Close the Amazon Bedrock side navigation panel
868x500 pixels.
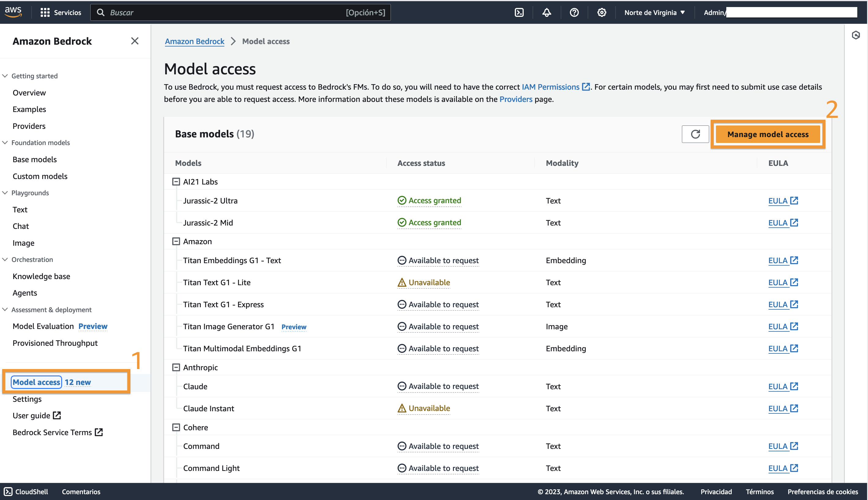135,41
